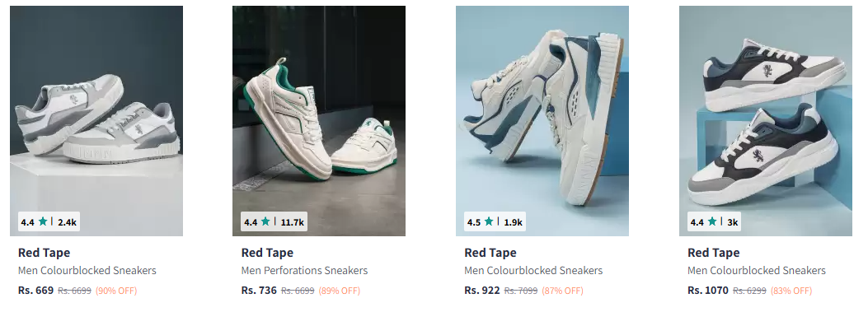Select the Men Perforations Sneakers title
This screenshot has width=868, height=312.
tap(304, 271)
